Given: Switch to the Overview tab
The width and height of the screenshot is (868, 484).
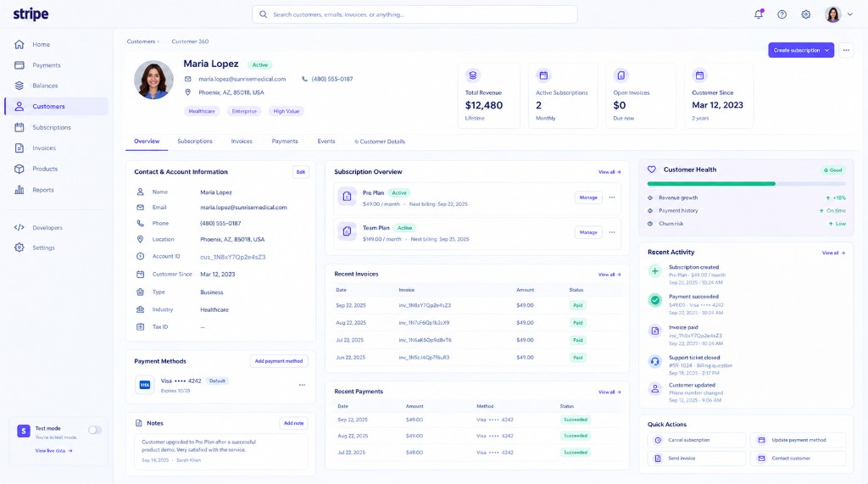Looking at the screenshot, I should (147, 142).
